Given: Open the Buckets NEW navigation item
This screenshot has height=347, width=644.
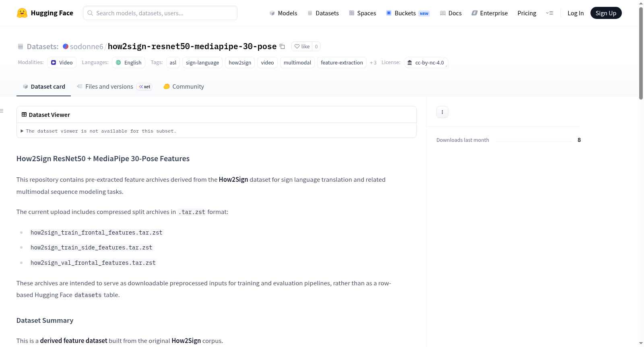Looking at the screenshot, I should (408, 13).
